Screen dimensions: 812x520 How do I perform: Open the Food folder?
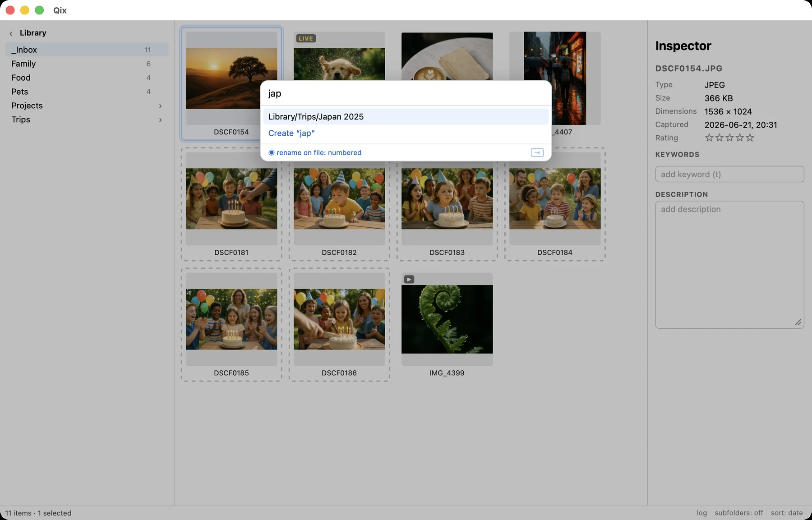[87, 78]
